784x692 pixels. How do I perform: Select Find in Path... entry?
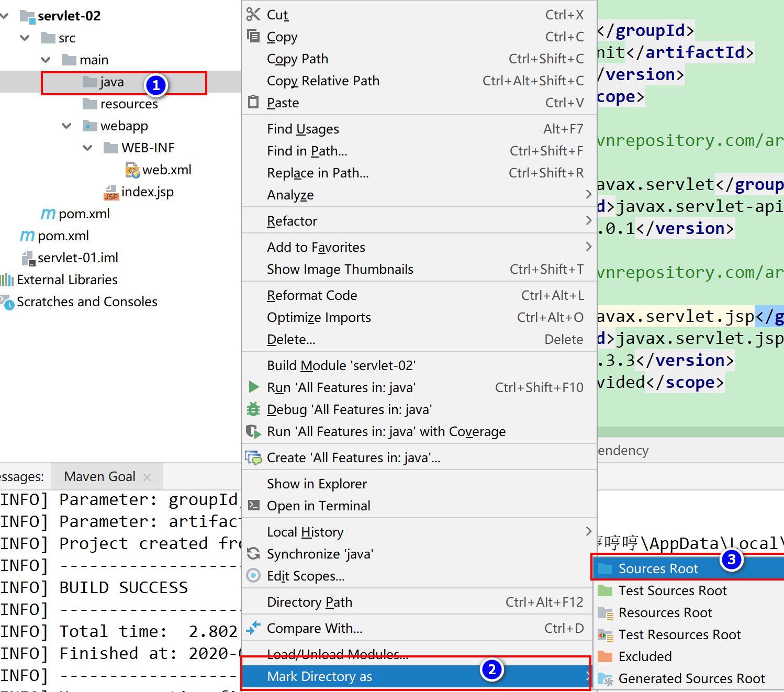[419, 151]
